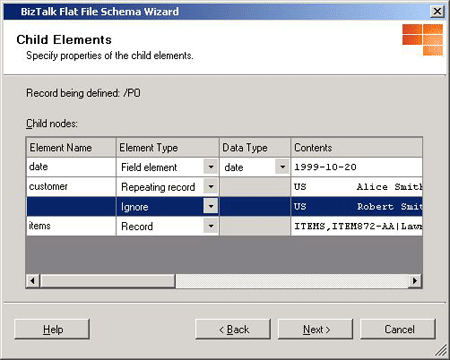Click the 'Repeating record' type value
Viewport: 450px width, 360px height.
coord(158,187)
